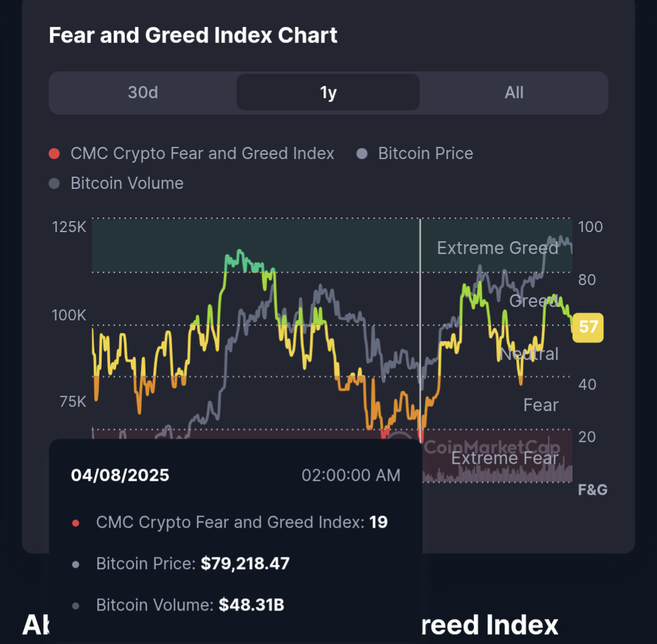Click the CoinMarketCap watermark logo
Screen dimensions: 657x644
[491, 447]
